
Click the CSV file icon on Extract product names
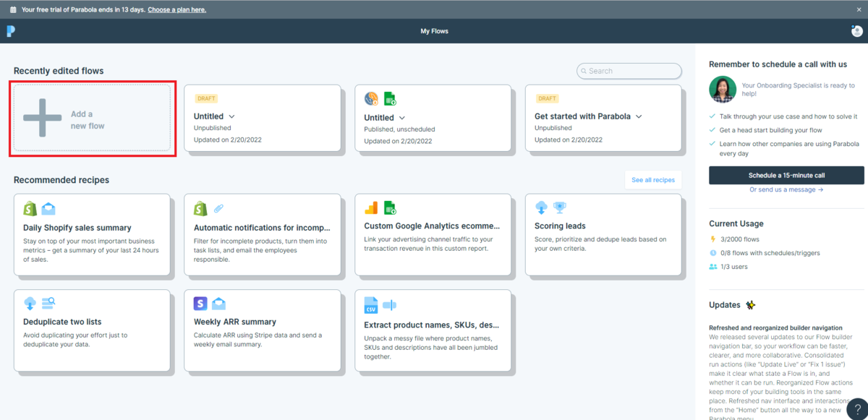(371, 305)
